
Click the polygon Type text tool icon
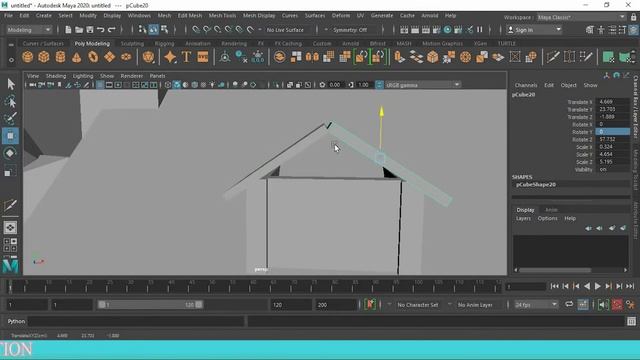point(187,57)
